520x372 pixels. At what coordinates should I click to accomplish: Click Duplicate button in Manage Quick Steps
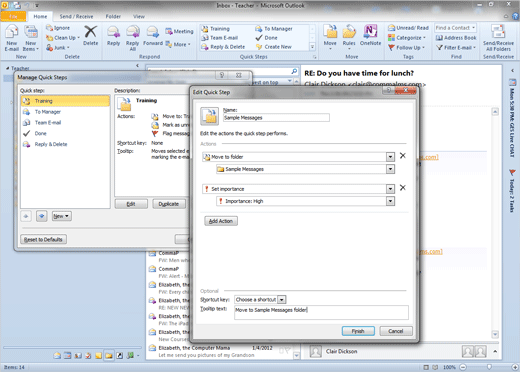[x=169, y=204]
